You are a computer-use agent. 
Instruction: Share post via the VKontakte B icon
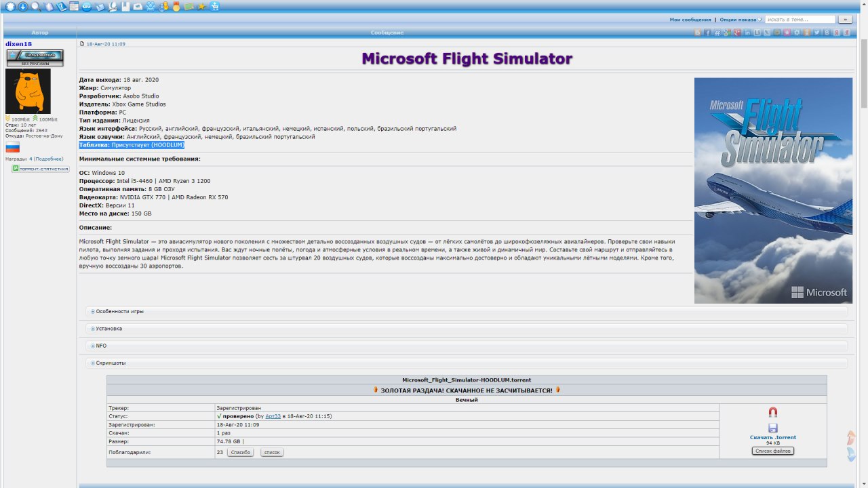(x=827, y=33)
